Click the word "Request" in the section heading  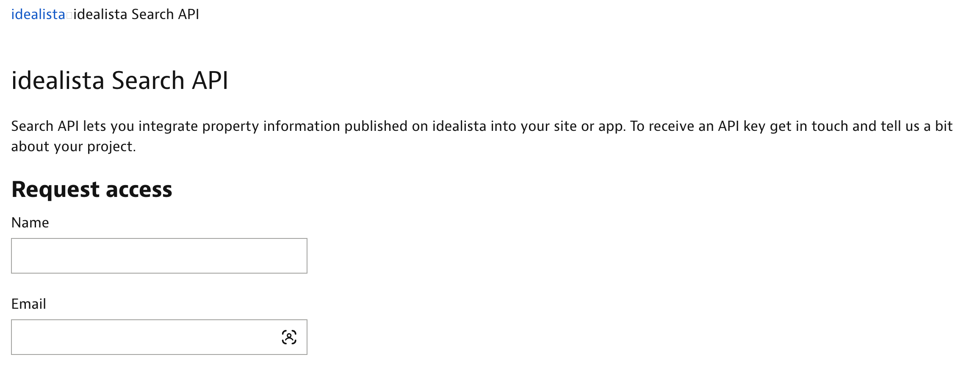[55, 189]
